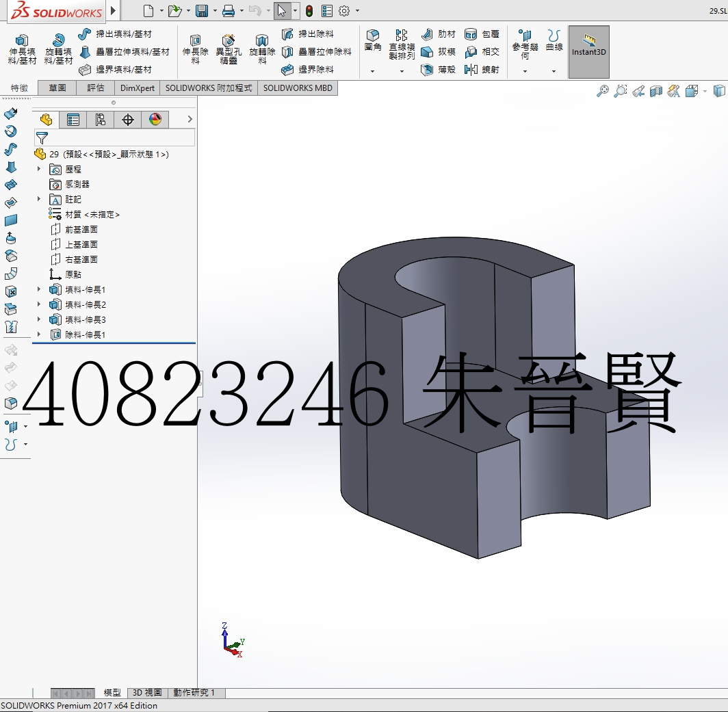This screenshot has width=728, height=712.
Task: Click the Print icon
Action: click(228, 11)
